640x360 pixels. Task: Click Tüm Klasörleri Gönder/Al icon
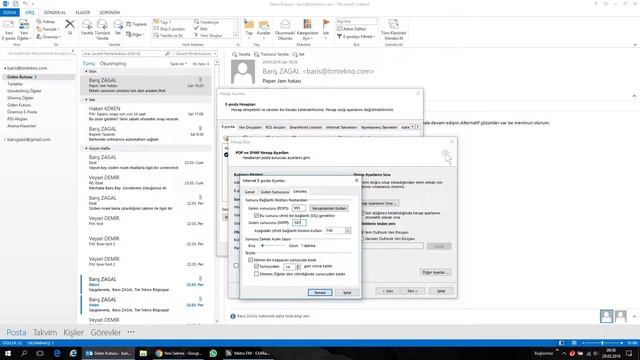[393, 24]
